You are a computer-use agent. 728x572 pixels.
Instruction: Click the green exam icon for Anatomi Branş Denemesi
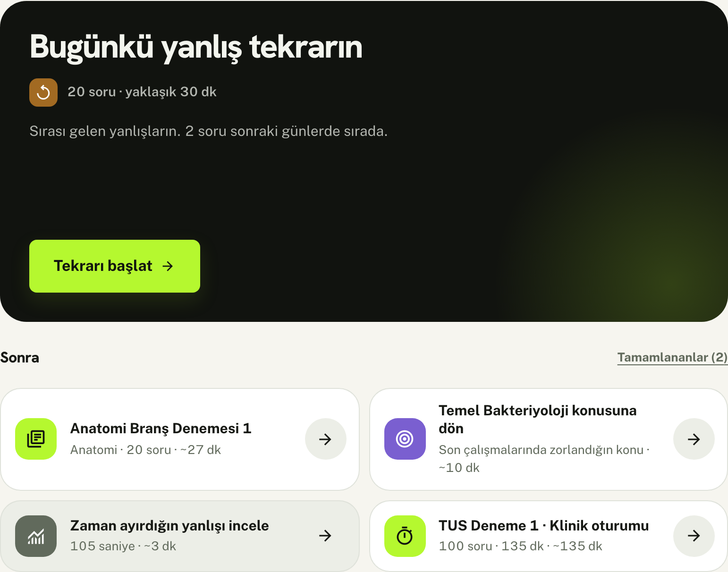pyautogui.click(x=36, y=439)
